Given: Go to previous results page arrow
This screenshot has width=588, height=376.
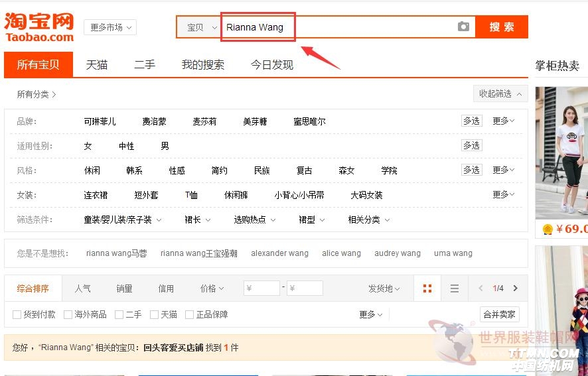Looking at the screenshot, I should pyautogui.click(x=481, y=288).
